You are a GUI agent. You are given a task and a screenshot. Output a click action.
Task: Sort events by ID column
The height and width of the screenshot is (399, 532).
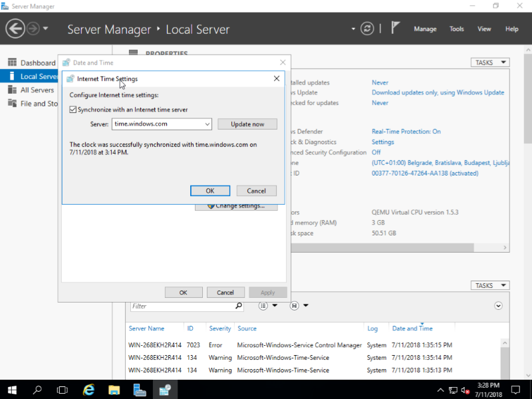190,329
